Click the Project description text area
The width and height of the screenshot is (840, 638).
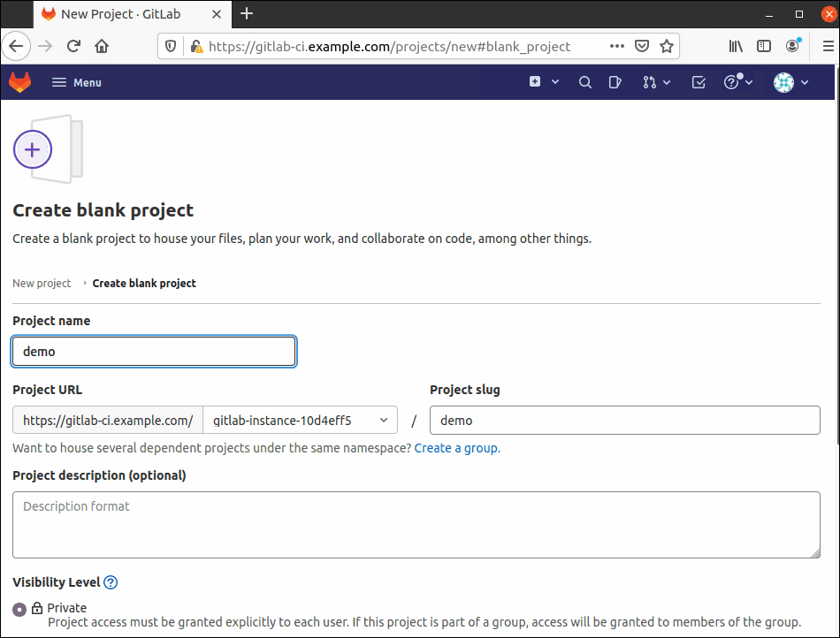(416, 525)
